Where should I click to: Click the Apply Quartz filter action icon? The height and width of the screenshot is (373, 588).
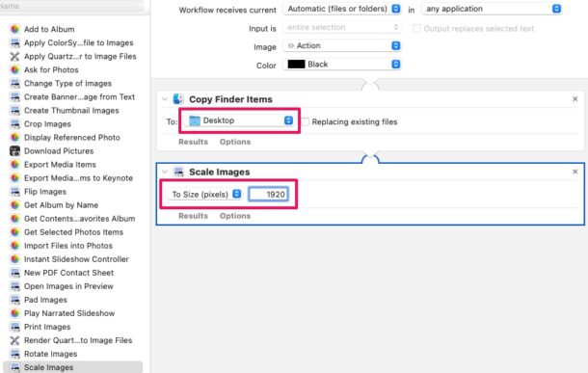click(14, 56)
